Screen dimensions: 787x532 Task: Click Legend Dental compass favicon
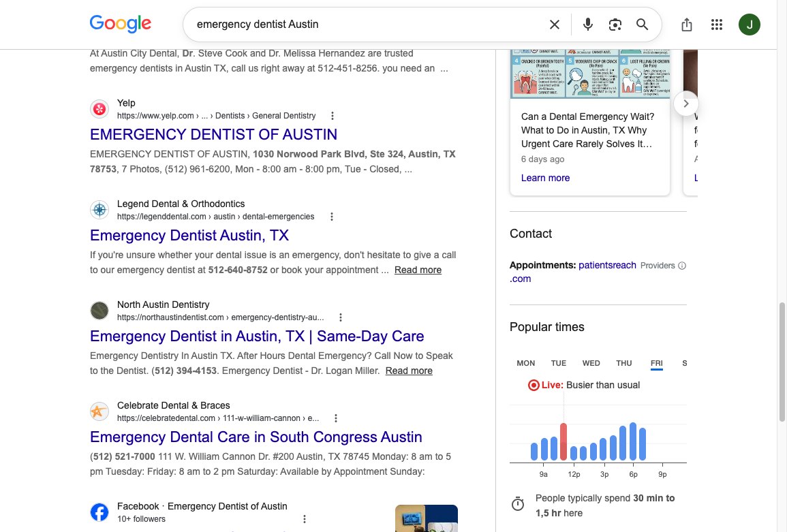click(x=99, y=210)
